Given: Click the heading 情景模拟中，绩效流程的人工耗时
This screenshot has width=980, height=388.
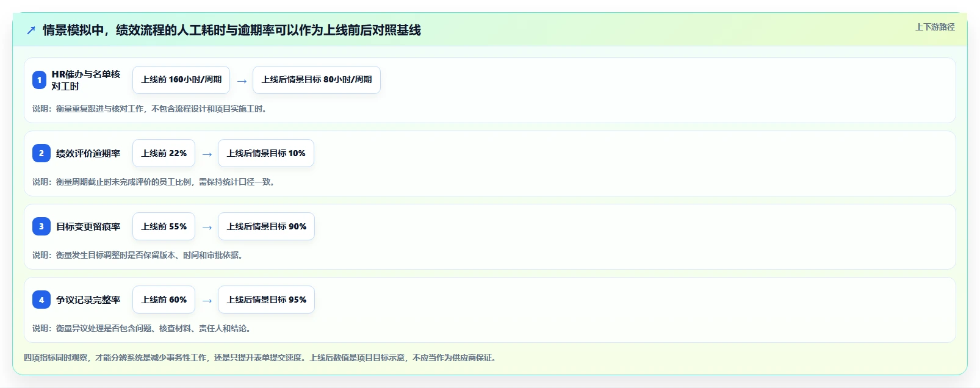Looking at the screenshot, I should click(232, 30).
